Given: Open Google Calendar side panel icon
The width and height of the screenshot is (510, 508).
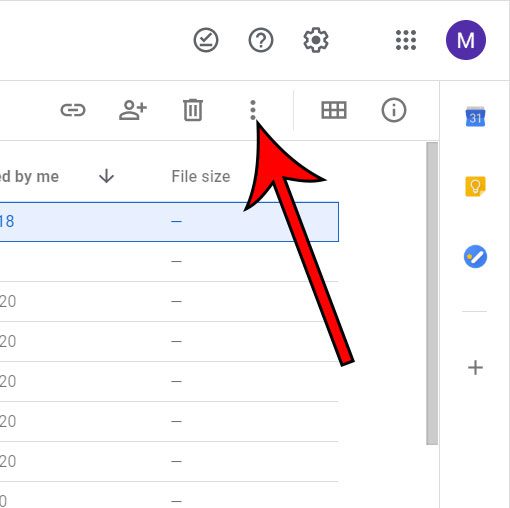Looking at the screenshot, I should coord(475,117).
